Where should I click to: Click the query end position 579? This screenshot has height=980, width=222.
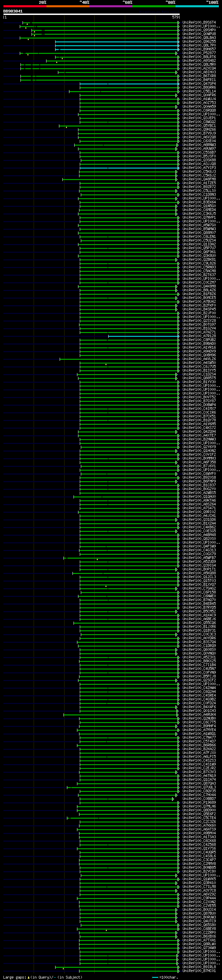[175, 17]
